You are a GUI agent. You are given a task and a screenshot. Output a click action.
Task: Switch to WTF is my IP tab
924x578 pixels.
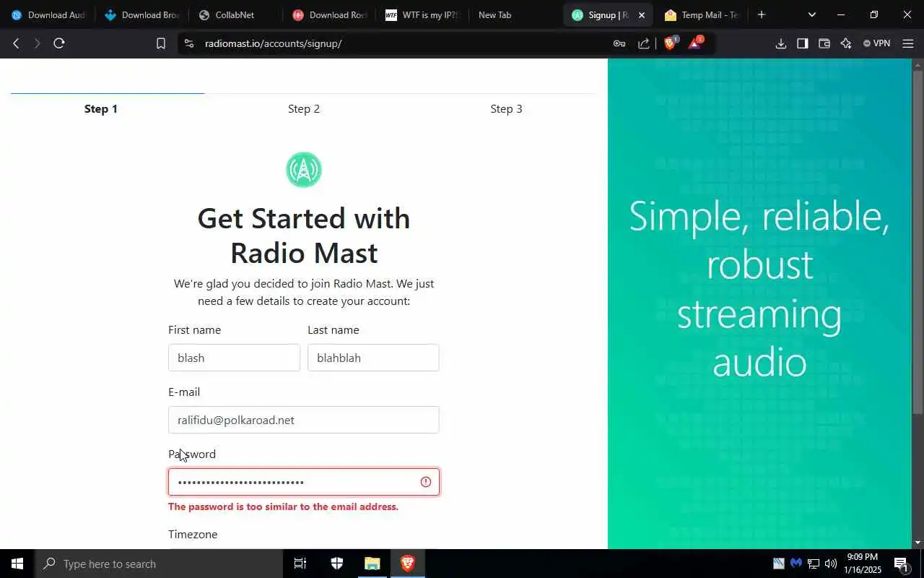[x=422, y=14]
